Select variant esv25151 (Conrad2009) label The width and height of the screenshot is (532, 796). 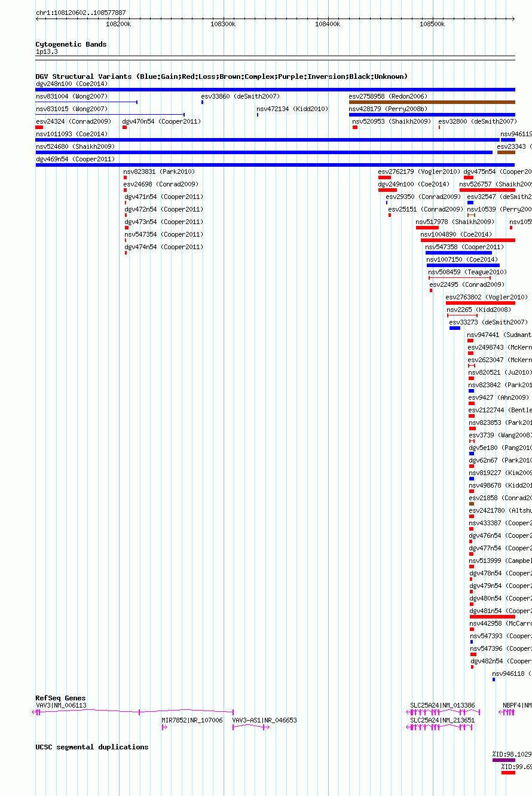(x=426, y=209)
